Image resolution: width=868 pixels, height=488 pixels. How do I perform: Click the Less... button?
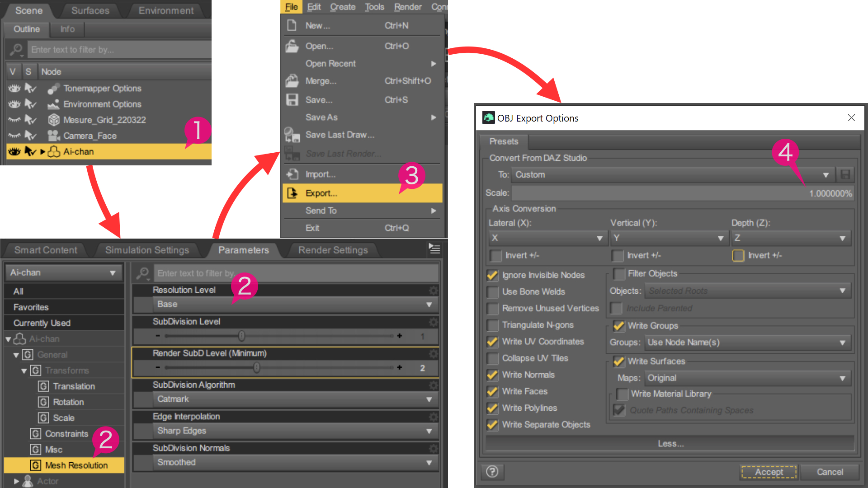[670, 444]
